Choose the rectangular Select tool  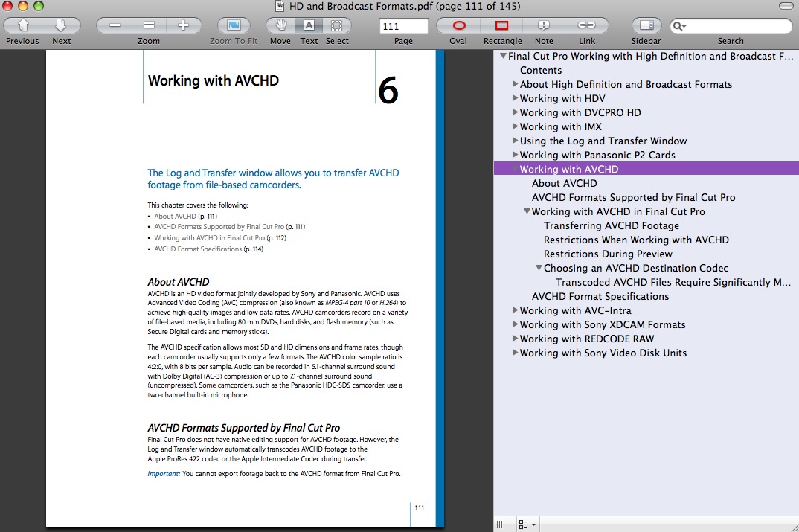point(337,25)
